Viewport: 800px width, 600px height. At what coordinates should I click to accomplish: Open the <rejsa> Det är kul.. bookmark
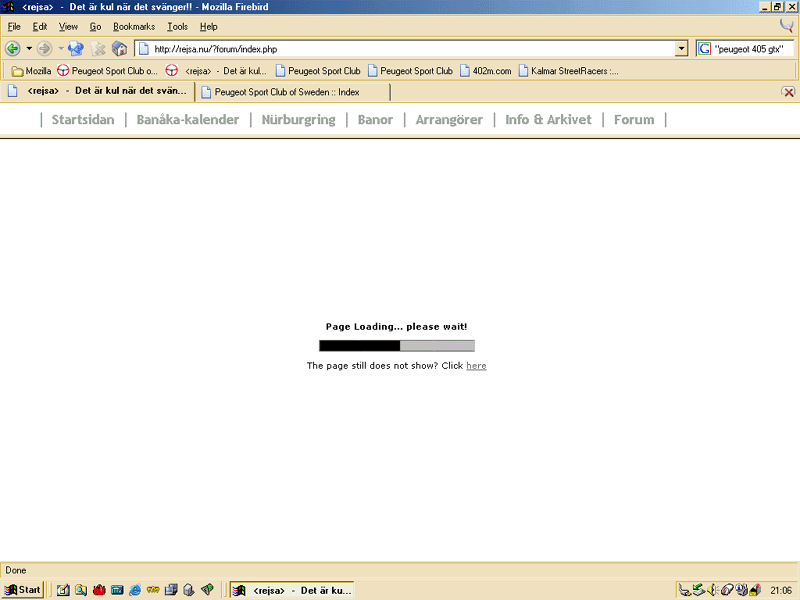coord(216,71)
